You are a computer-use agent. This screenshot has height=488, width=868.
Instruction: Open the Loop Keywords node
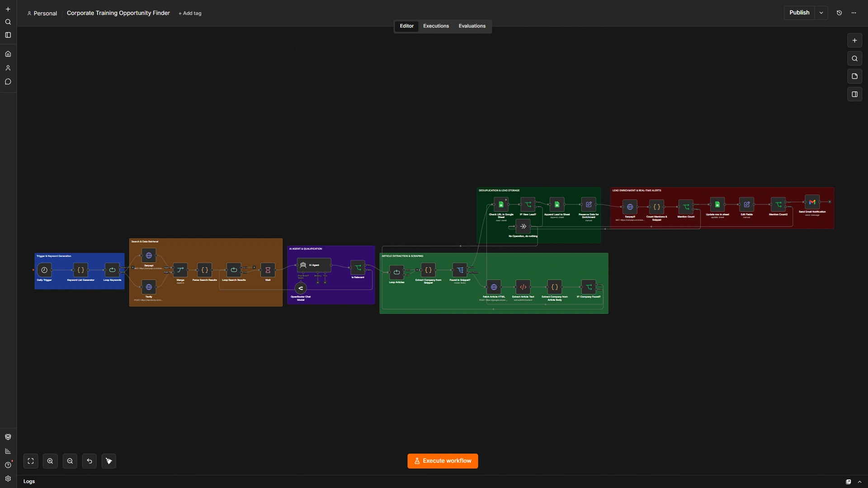coord(112,270)
